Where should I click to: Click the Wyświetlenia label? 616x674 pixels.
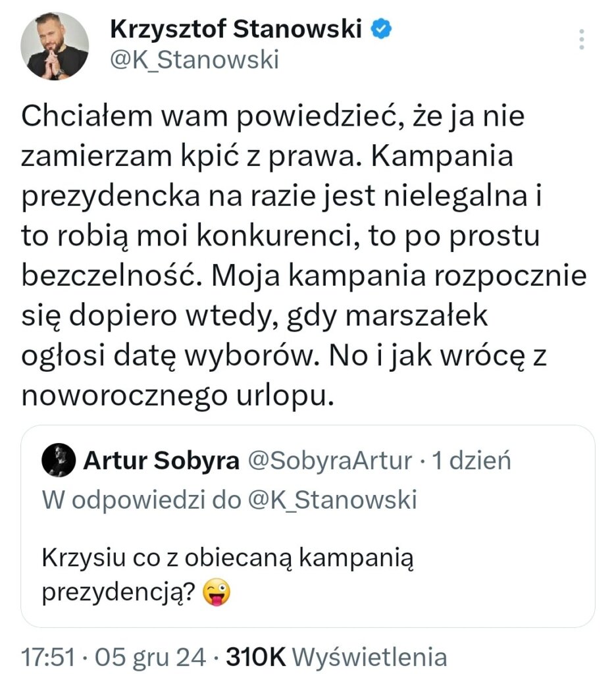pyautogui.click(x=370, y=658)
